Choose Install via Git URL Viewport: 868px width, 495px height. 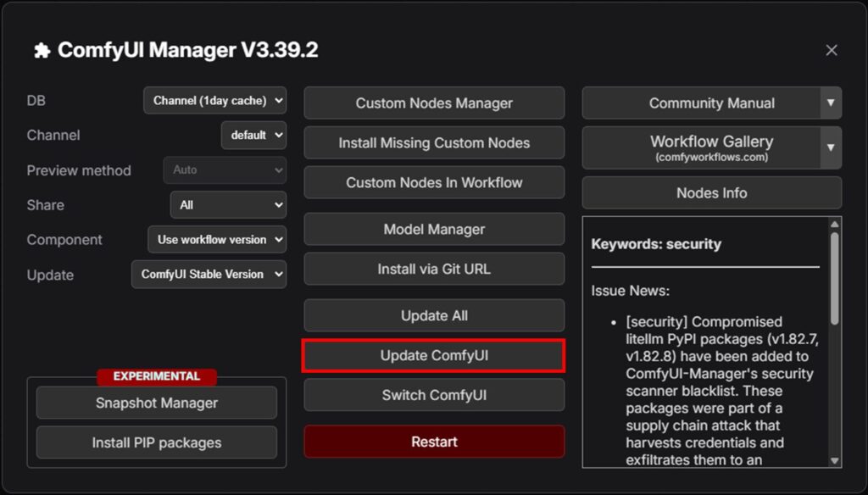coord(434,269)
